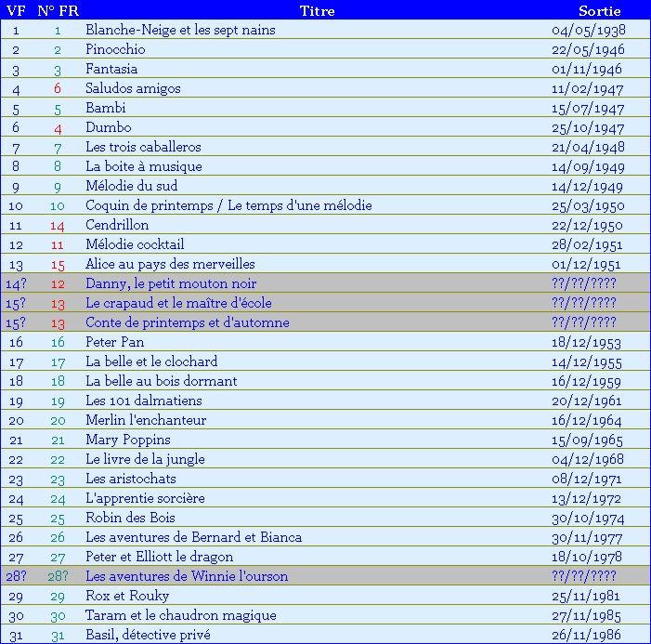Click 'Le crapaud et le maître d'école' title

coord(179,303)
